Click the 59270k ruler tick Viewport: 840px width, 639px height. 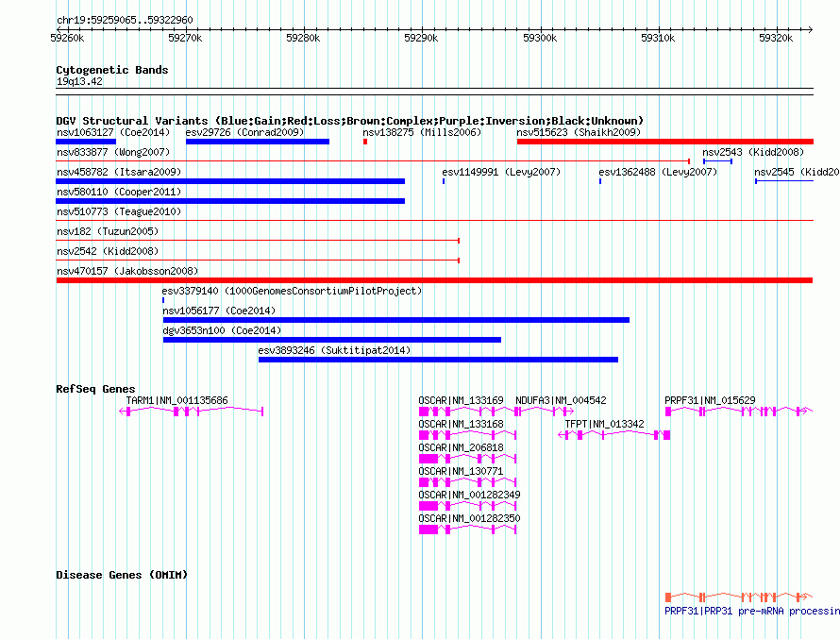(185, 38)
